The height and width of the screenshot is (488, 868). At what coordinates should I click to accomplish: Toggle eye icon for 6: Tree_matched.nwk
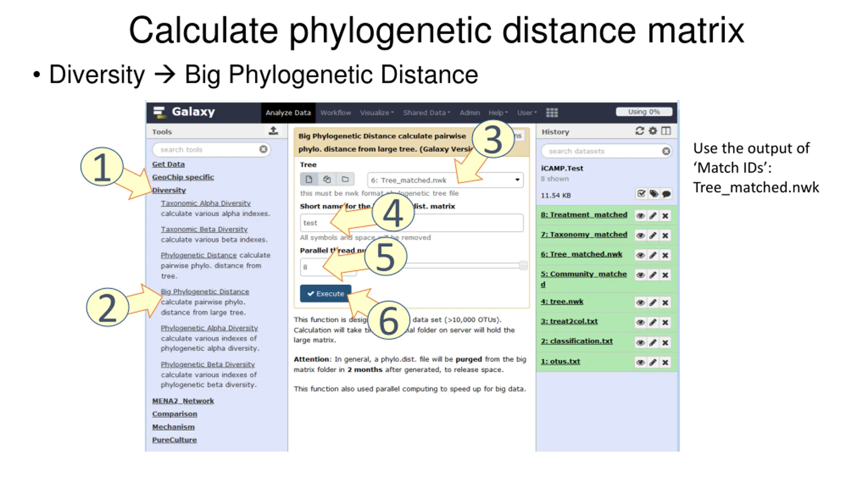640,255
